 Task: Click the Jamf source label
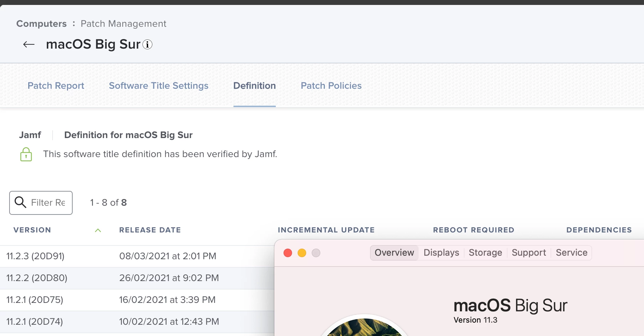click(x=30, y=135)
